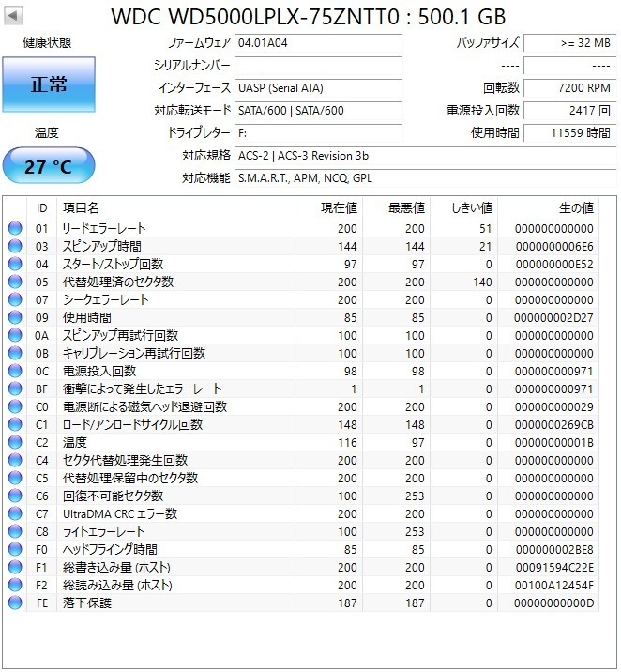This screenshot has width=621, height=672.
Task: Click the status orb for ID C6
Action: (15, 496)
